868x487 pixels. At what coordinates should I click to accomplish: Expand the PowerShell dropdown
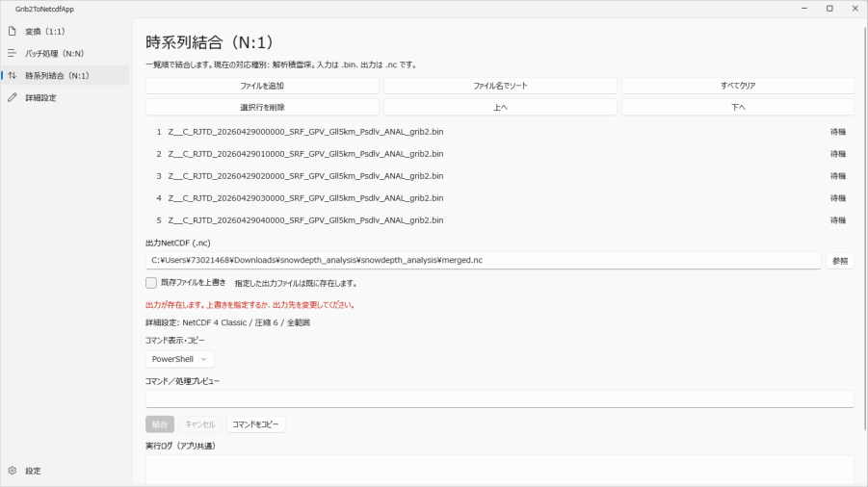pos(180,359)
